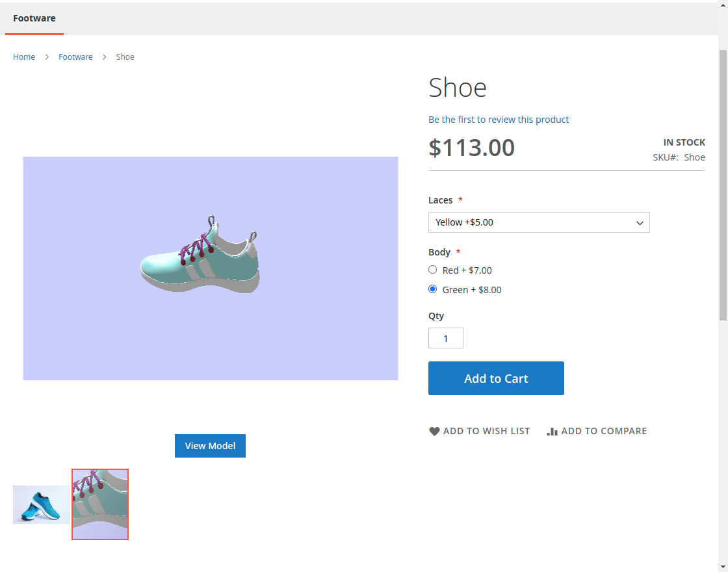The height and width of the screenshot is (572, 728).
Task: Click the breadcrumb chevron after Footware
Action: point(104,57)
